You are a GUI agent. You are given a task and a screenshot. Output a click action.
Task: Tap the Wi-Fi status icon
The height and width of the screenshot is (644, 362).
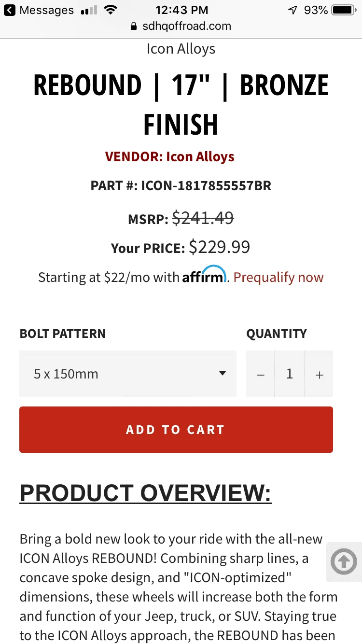click(111, 10)
